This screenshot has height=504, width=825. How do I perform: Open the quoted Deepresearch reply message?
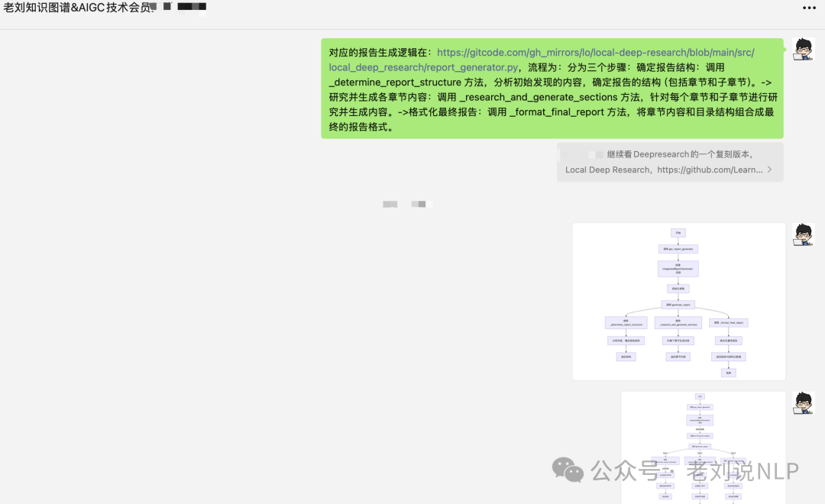click(670, 162)
